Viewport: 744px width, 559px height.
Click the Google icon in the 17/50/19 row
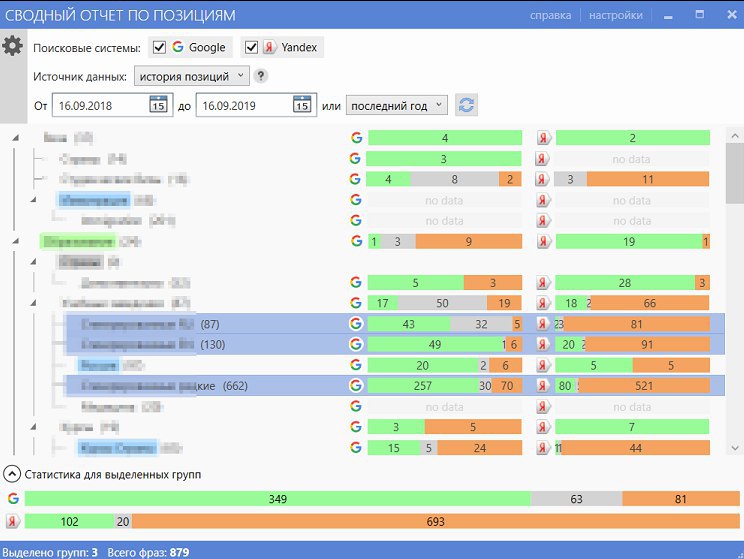(x=356, y=303)
